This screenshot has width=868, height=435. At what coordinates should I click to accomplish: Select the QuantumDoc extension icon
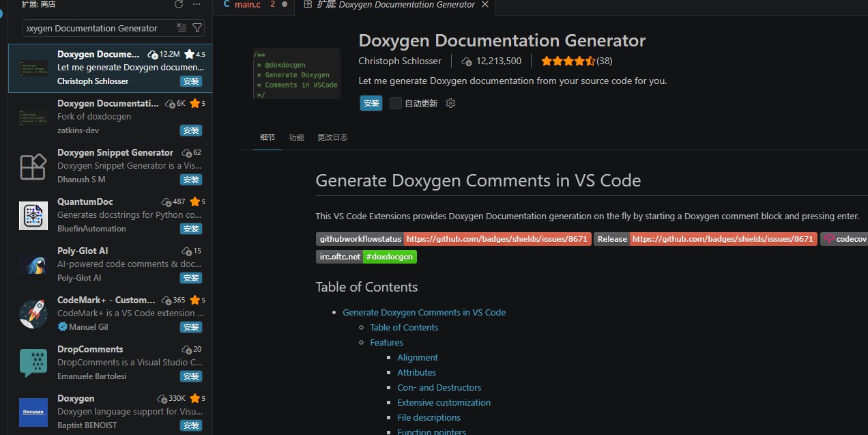coord(33,216)
